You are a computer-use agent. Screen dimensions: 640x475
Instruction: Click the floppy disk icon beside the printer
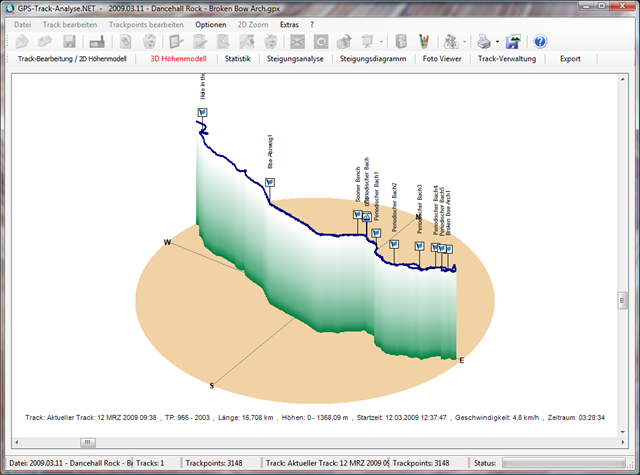click(x=512, y=42)
